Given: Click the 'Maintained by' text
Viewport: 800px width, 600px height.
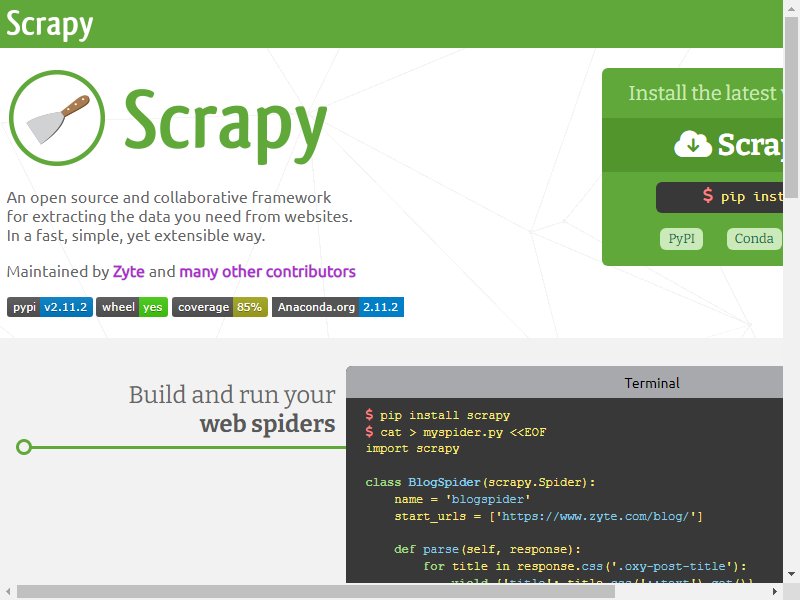Looking at the screenshot, I should tap(58, 271).
